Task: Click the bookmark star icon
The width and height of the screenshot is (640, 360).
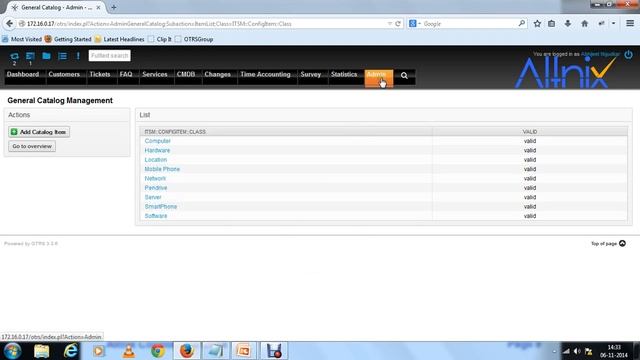Action: [537, 24]
